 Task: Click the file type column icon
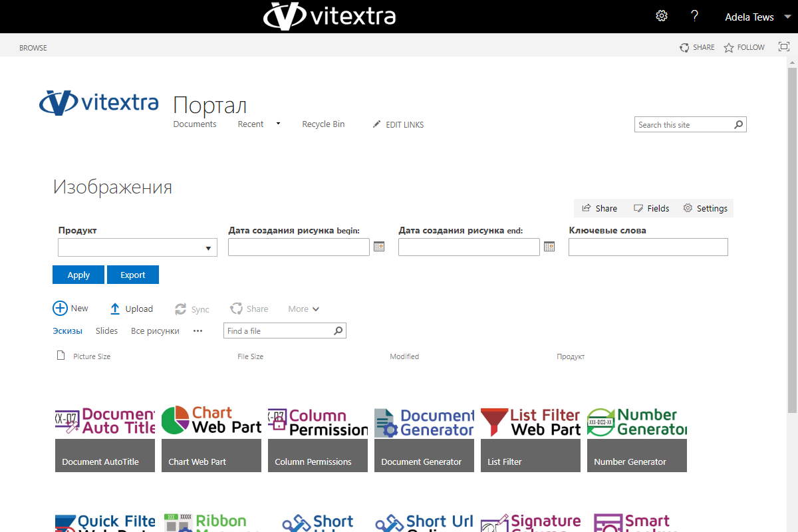pyautogui.click(x=61, y=355)
